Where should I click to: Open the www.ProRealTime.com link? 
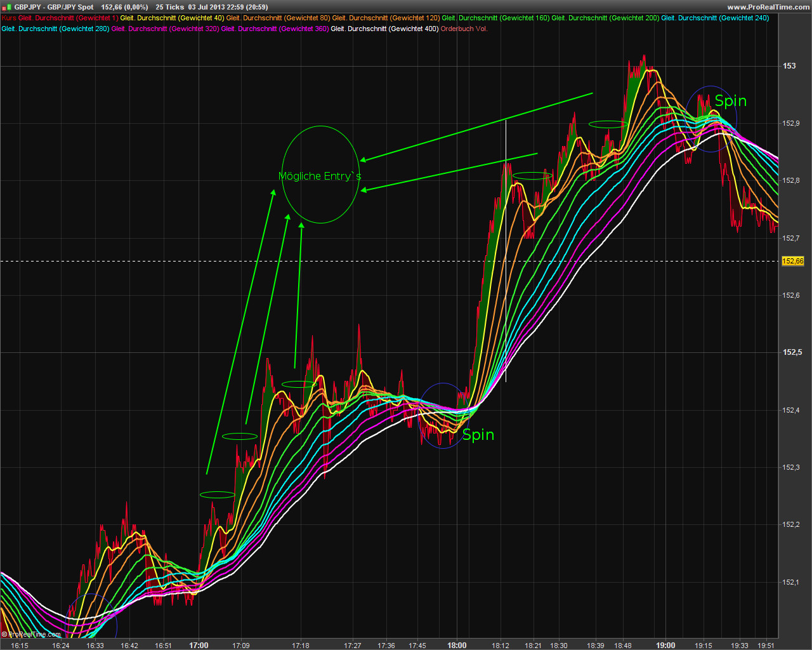[768, 7]
